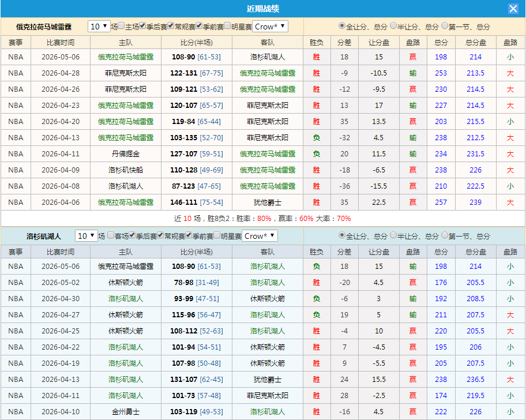Click total line 219.5 in Lakers table
This screenshot has width=526, height=420.
pos(476,396)
